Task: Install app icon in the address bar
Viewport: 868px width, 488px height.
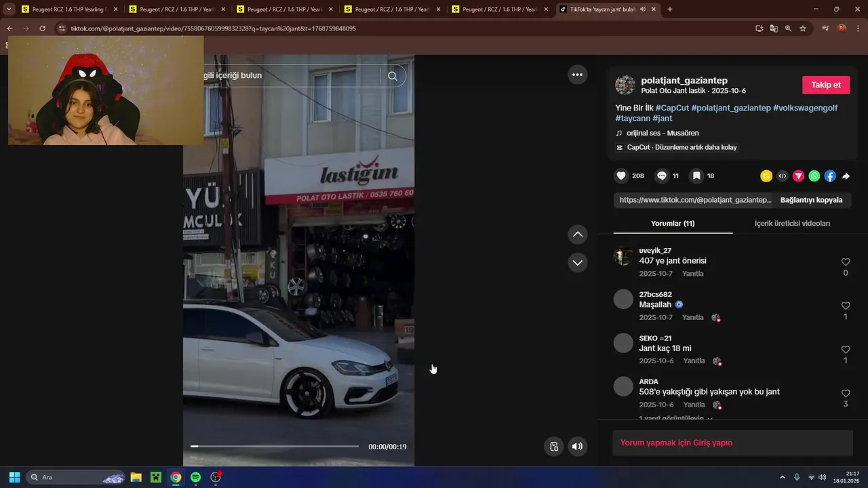Action: (759, 28)
